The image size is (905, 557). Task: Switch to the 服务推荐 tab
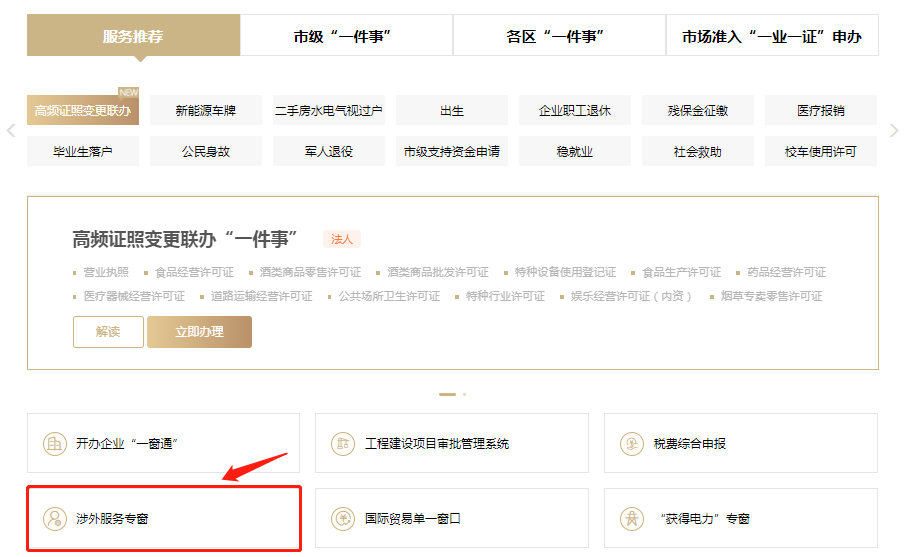(133, 35)
